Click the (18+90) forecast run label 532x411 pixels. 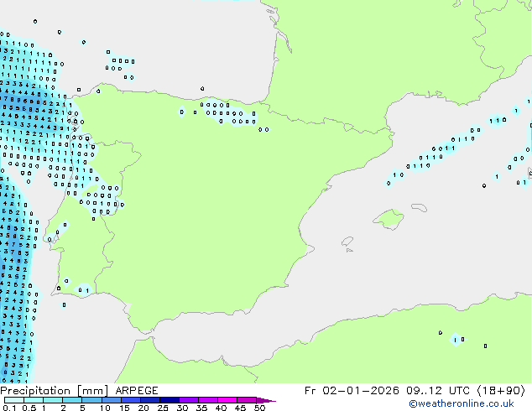[x=501, y=391]
